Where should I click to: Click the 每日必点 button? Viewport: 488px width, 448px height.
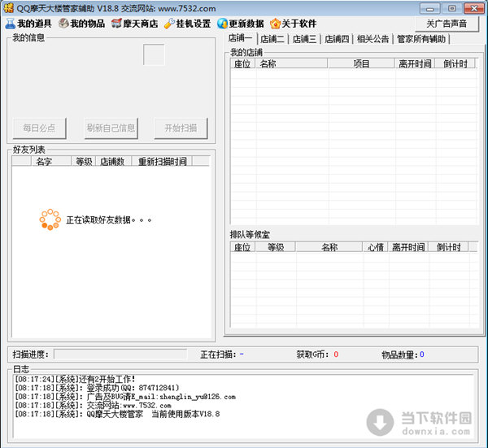39,128
